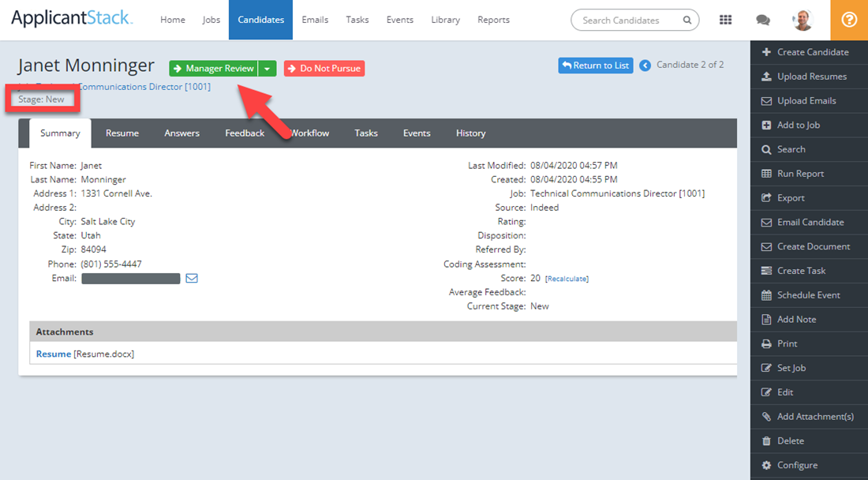Select Add Note in sidebar
Viewport: 868px width, 480px height.
[x=810, y=320]
